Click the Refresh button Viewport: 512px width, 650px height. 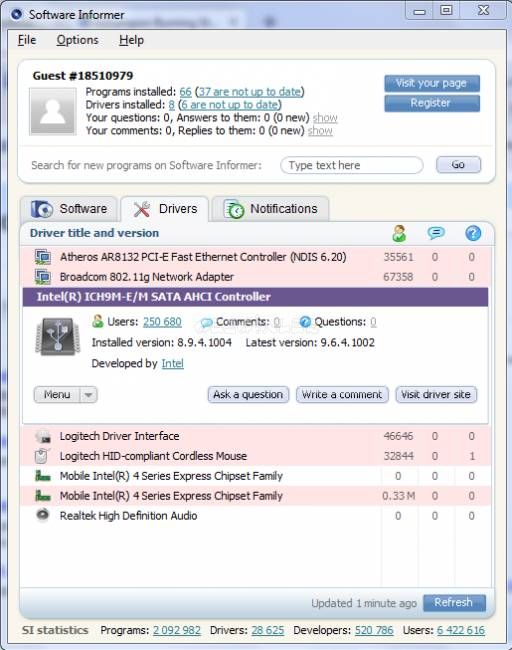point(454,602)
